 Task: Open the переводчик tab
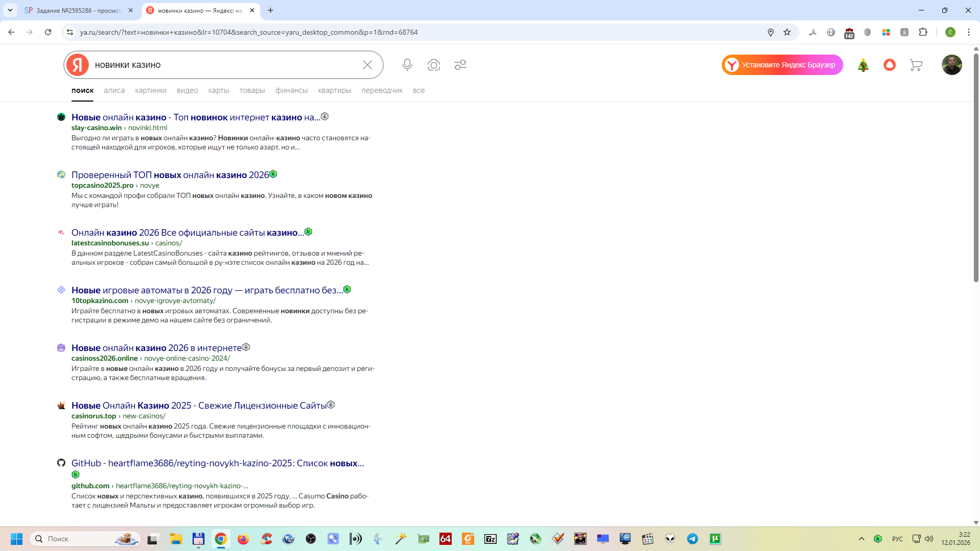tap(382, 90)
